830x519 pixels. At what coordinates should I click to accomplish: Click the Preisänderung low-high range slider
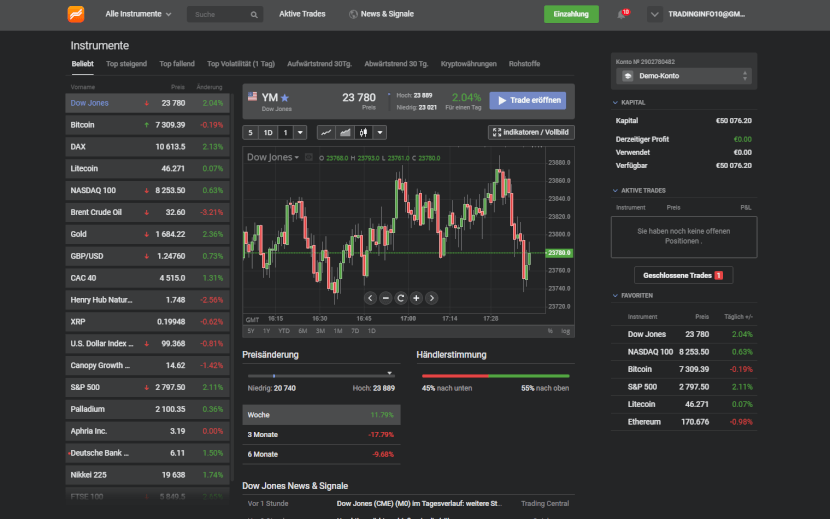coord(321,375)
